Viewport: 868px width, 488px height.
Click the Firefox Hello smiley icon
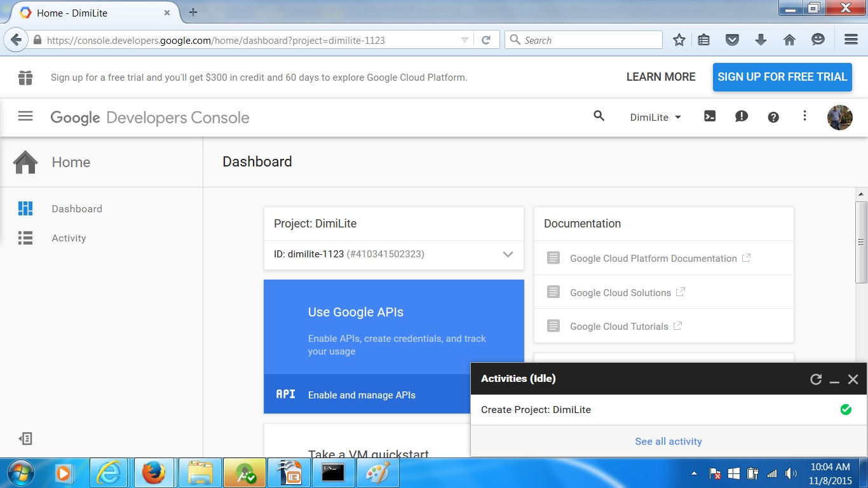[x=818, y=40]
